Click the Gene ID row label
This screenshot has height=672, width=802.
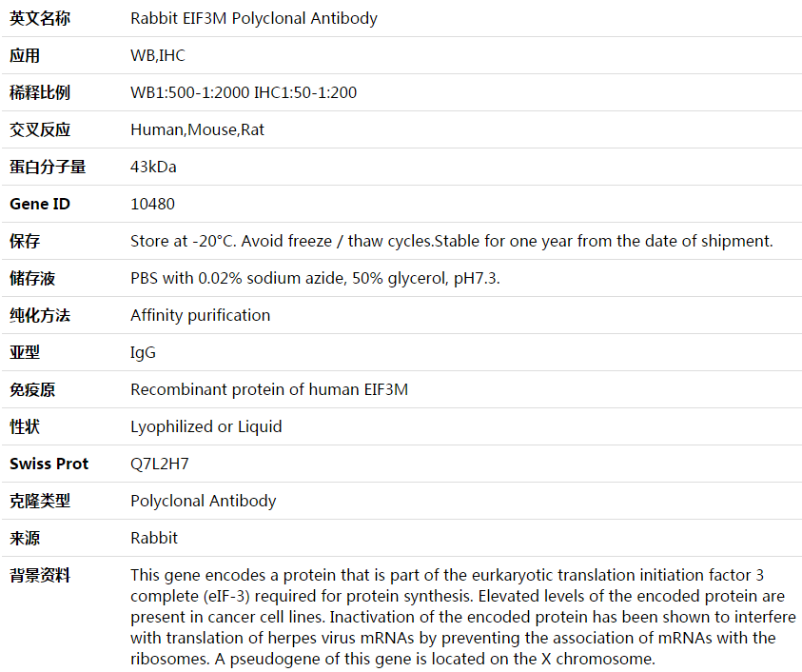click(40, 204)
